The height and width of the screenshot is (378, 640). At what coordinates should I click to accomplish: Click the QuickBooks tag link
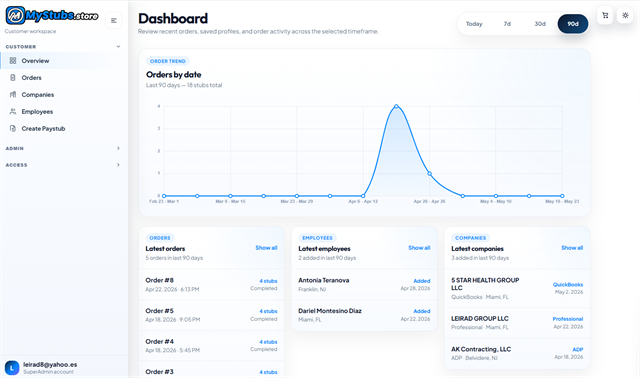click(x=568, y=285)
